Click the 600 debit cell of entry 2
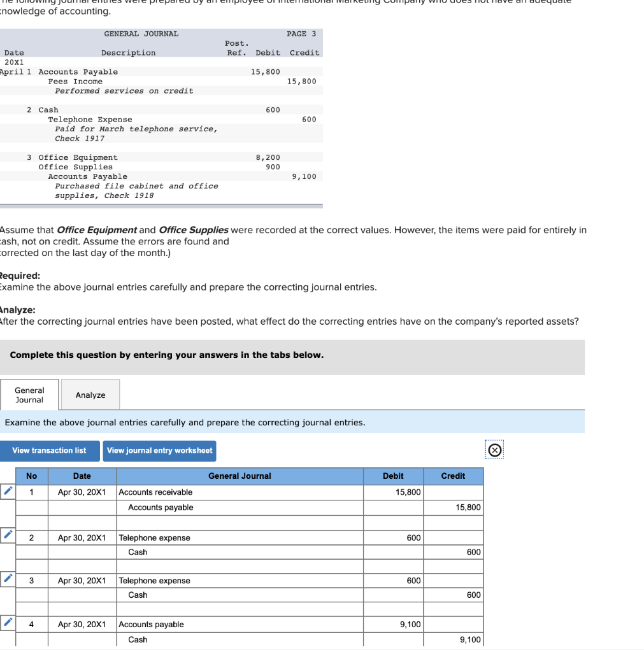 coord(393,538)
